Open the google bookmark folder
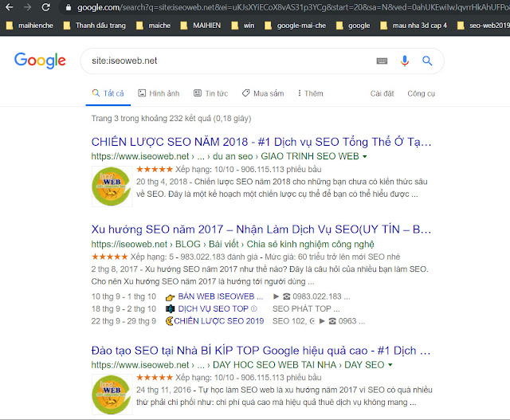 coord(353,26)
